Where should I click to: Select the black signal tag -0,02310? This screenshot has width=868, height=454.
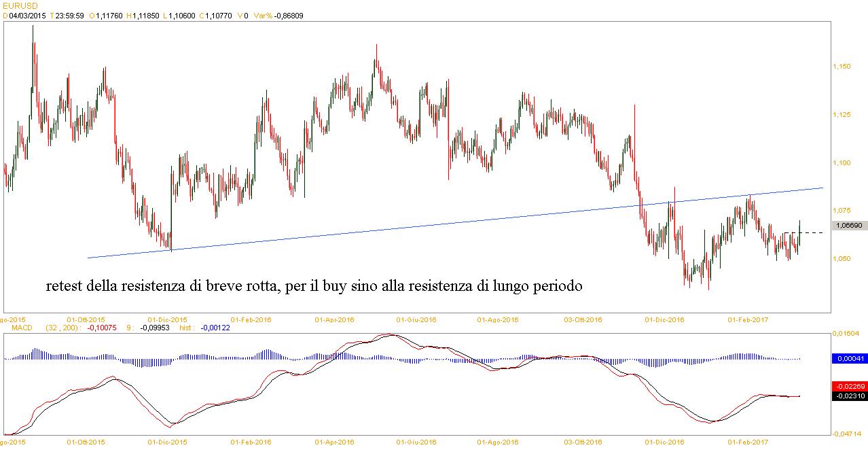pos(850,395)
